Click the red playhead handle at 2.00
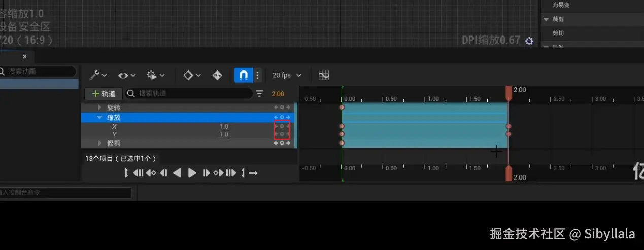The width and height of the screenshot is (644, 250). 509,92
